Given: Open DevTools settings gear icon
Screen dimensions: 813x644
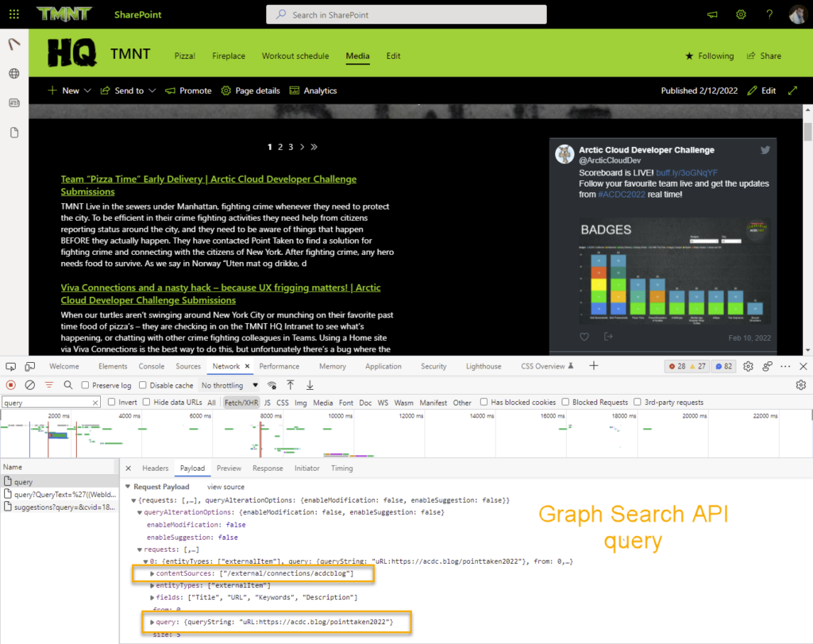Looking at the screenshot, I should (x=748, y=367).
